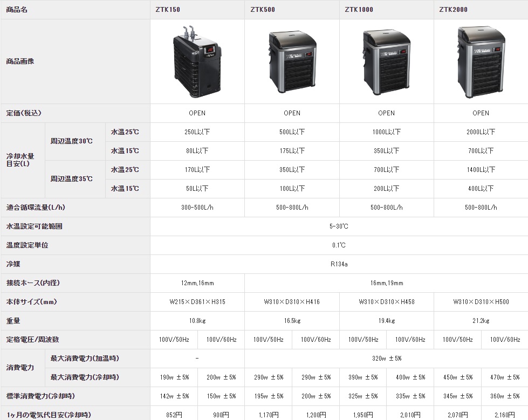Click the 100L以下 cell
This screenshot has width=528, height=420.
coord(292,189)
